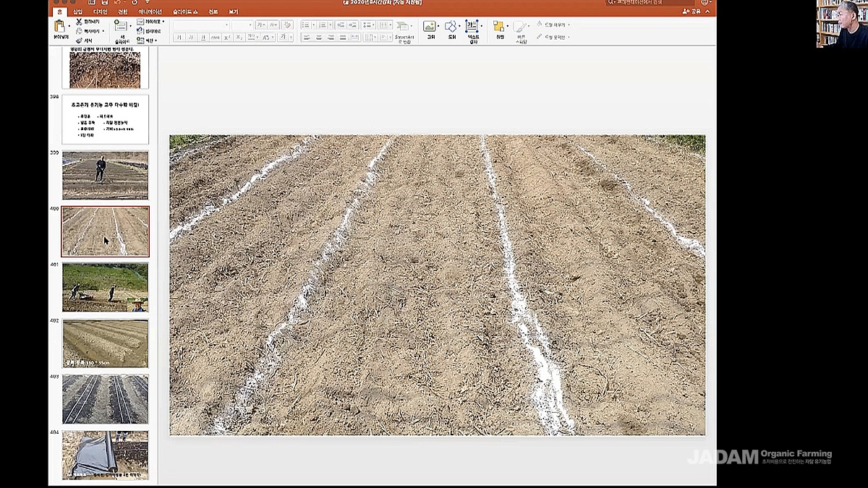Switch to the 전환 (Transitions) tab
Image resolution: width=868 pixels, height=488 pixels.
[x=122, y=12]
